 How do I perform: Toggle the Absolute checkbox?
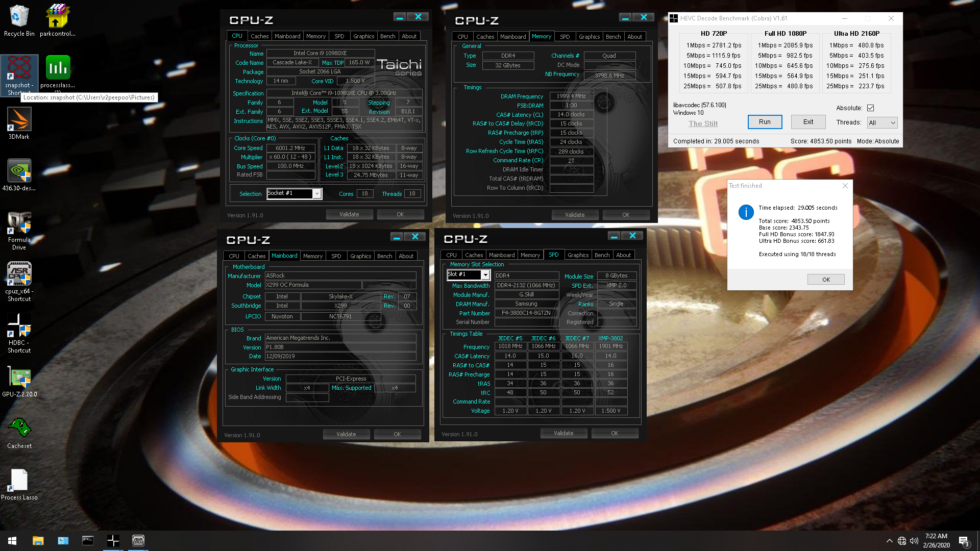pos(870,108)
